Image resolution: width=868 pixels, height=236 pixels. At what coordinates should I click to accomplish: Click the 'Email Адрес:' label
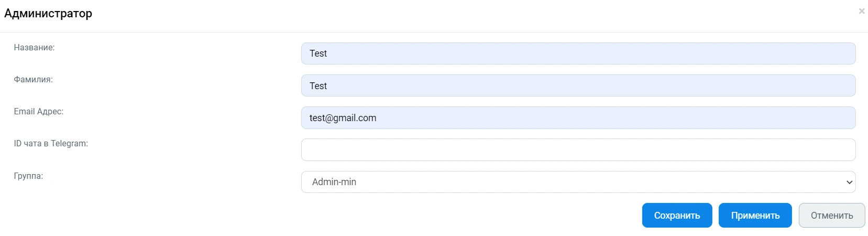click(x=38, y=112)
